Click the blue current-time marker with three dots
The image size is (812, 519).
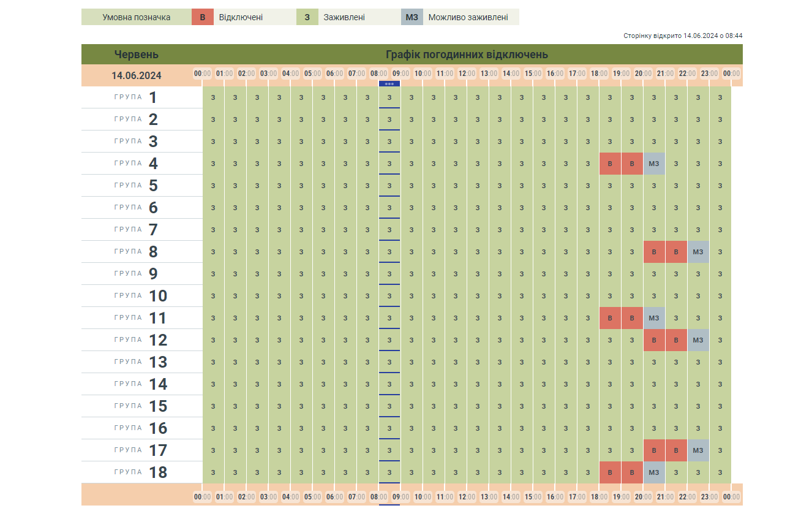(389, 83)
